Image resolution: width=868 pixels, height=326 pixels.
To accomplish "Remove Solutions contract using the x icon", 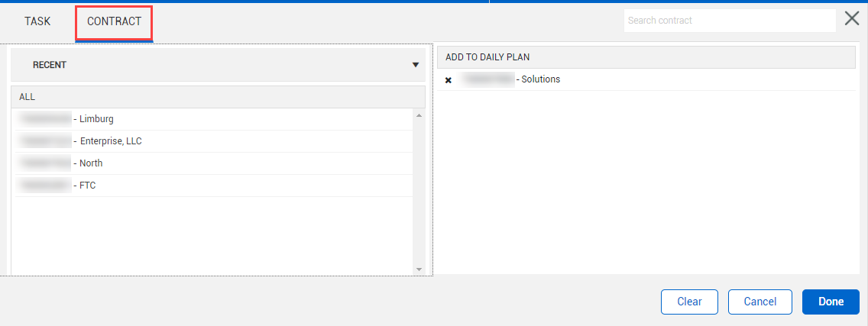I will click(x=449, y=80).
